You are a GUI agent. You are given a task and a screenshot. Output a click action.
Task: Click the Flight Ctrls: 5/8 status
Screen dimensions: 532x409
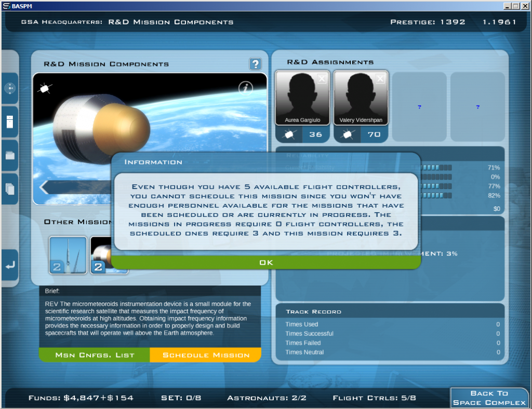[x=374, y=398]
